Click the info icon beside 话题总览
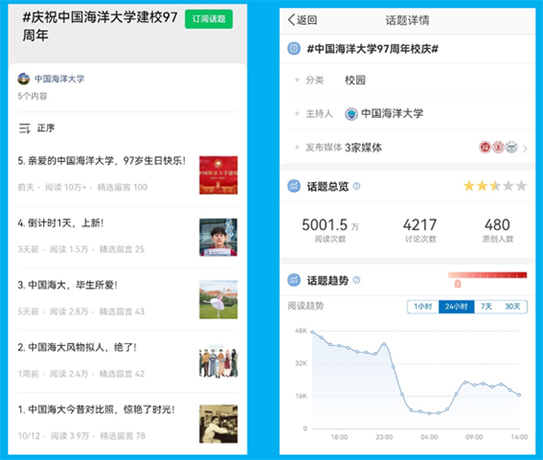The image size is (543, 460). tap(356, 186)
